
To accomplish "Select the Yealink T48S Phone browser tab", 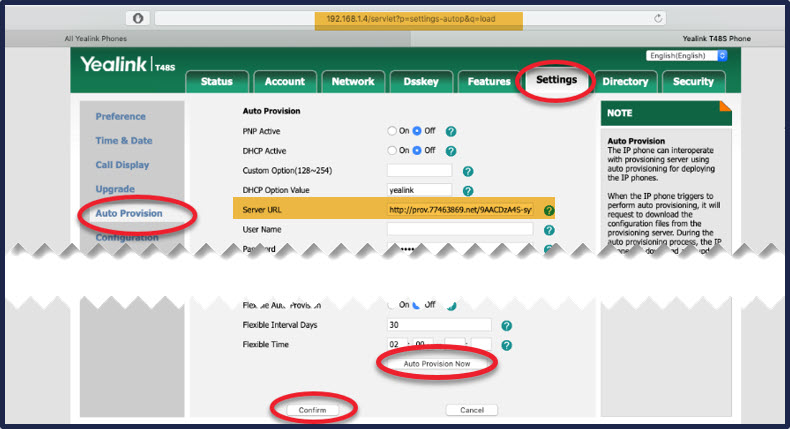I will click(598, 38).
